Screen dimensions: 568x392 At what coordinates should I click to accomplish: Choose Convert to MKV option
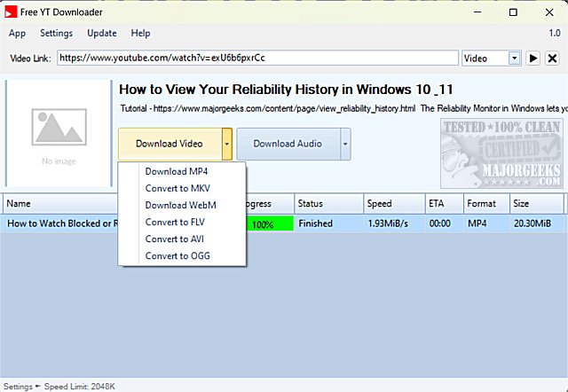coord(177,188)
